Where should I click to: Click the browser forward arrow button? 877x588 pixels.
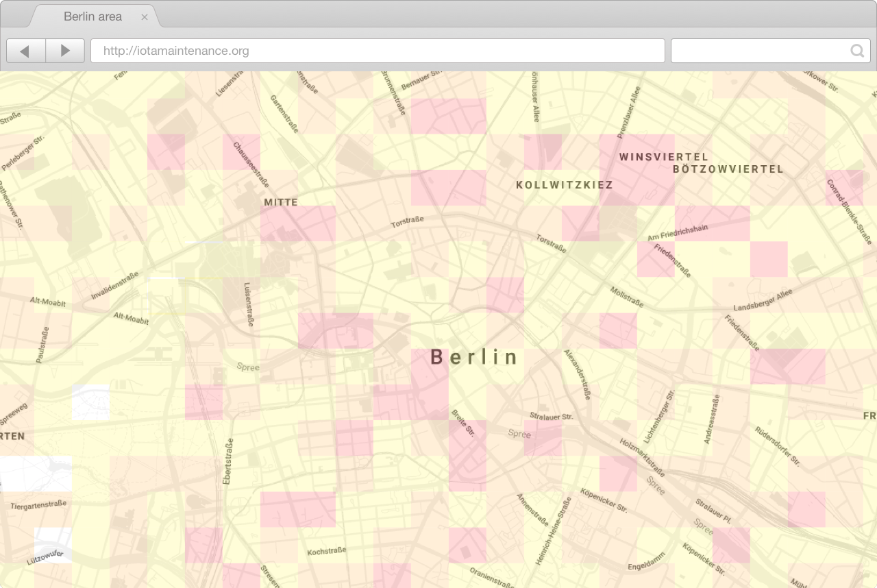[65, 51]
